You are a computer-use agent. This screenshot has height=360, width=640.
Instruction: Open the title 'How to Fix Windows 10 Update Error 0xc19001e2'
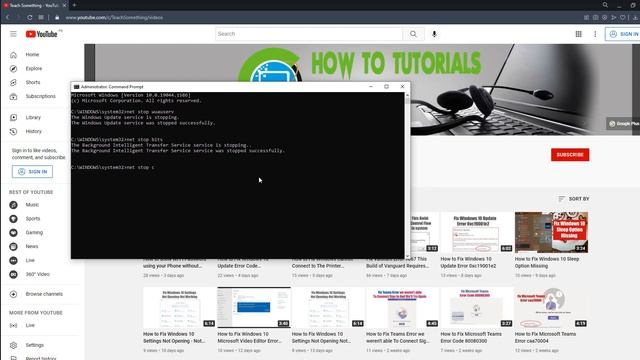[469, 262]
